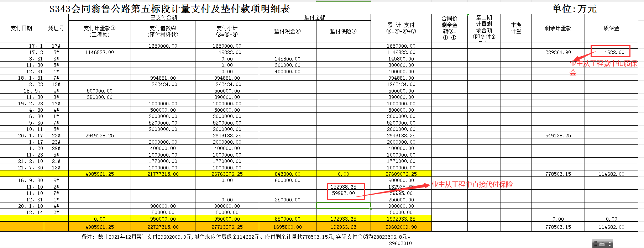Click the 229364.90 remaining amount cell
The image size is (644, 248).
pos(558,52)
